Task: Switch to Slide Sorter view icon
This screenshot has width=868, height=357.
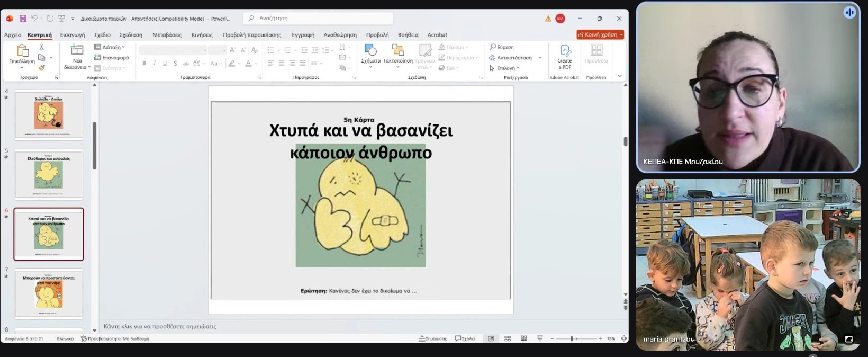Action: pyautogui.click(x=508, y=338)
